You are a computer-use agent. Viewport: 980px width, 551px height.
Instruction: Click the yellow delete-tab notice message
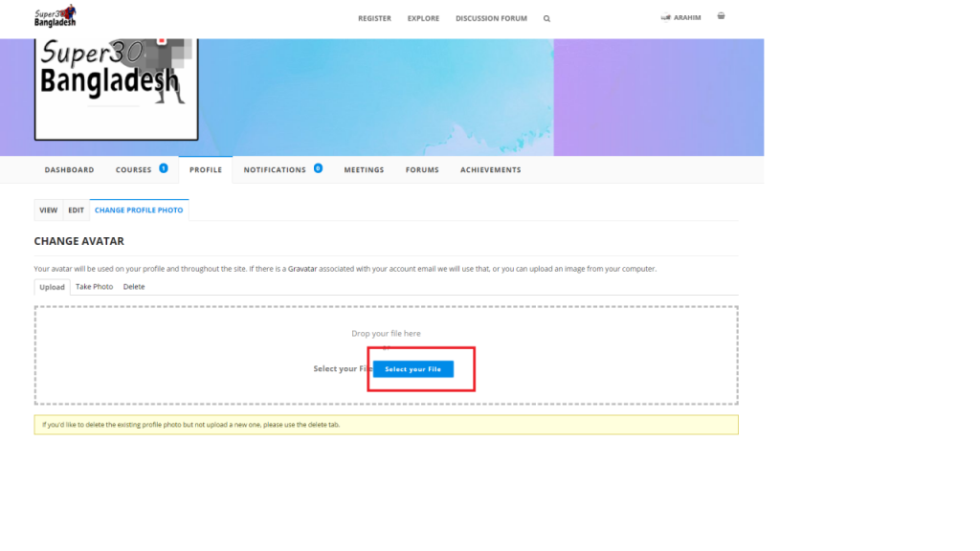click(x=387, y=425)
